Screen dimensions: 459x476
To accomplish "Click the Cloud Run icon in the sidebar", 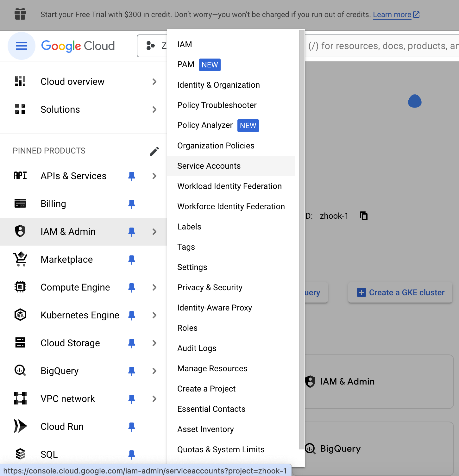I will click(x=20, y=426).
